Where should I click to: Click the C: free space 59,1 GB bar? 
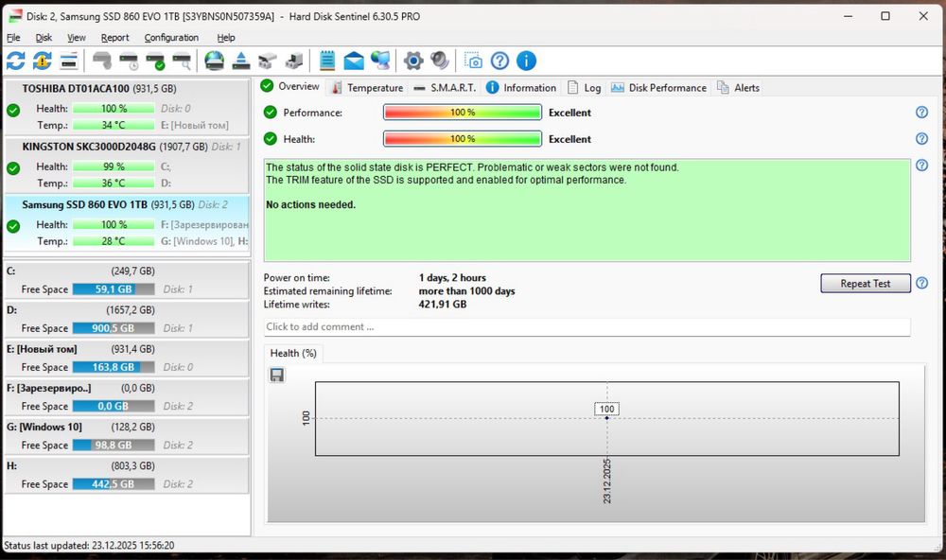[x=114, y=289]
